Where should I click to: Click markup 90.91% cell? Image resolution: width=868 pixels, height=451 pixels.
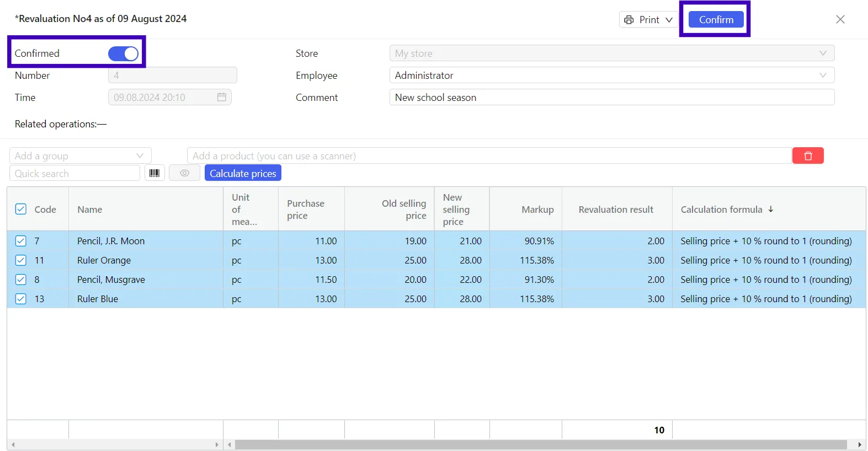pyautogui.click(x=525, y=241)
